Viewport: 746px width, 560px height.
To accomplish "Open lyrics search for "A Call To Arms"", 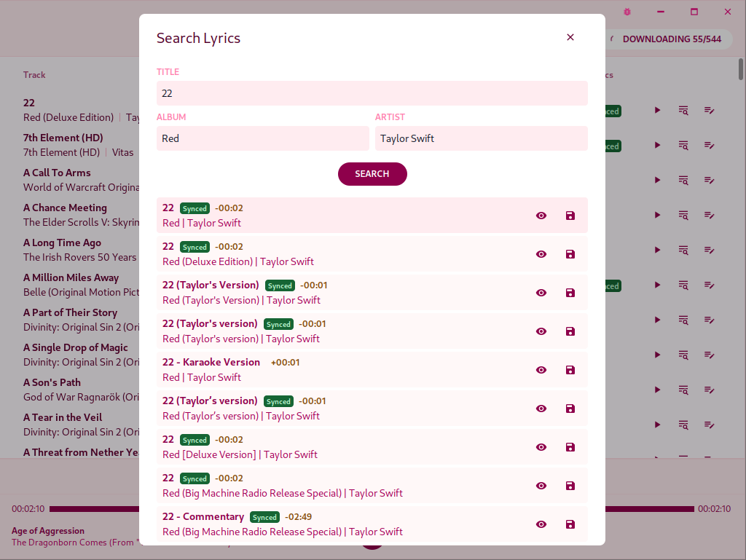I will (x=683, y=180).
